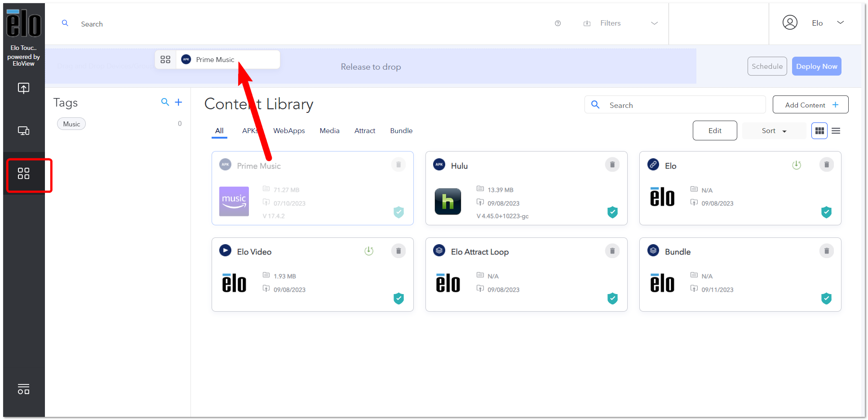Click the power icon on Elo card
This screenshot has width=868, height=420.
[797, 165]
